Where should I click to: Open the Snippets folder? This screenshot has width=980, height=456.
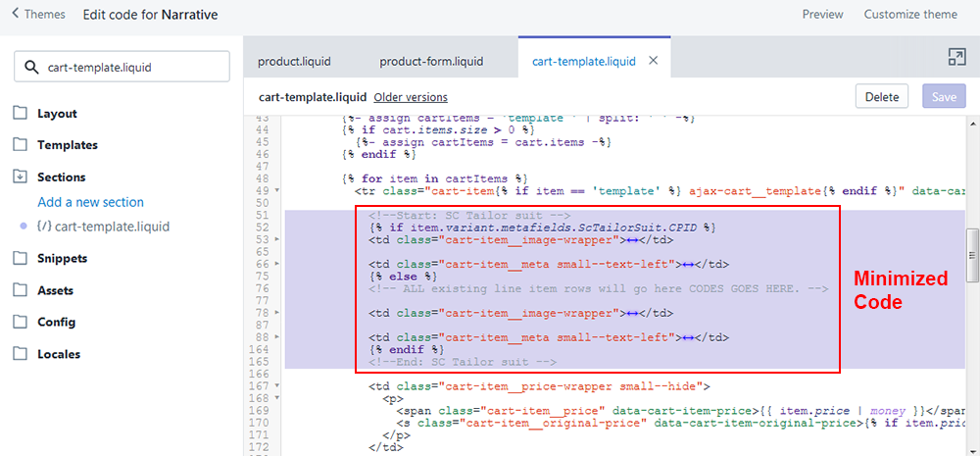[x=62, y=258]
